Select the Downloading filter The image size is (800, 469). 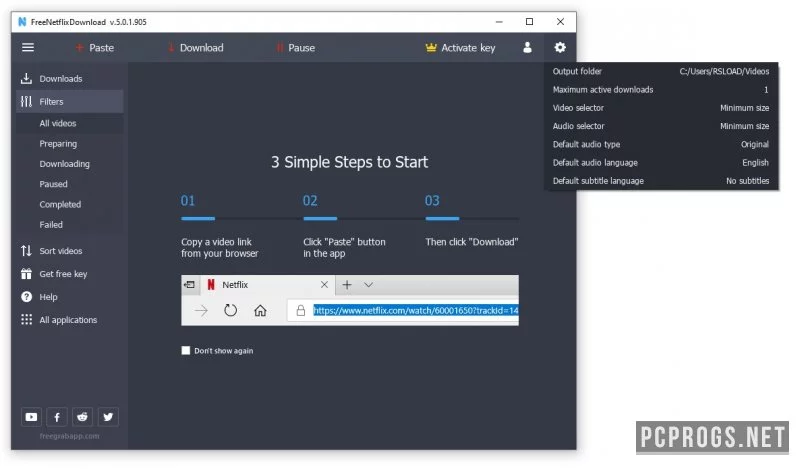coord(70,164)
